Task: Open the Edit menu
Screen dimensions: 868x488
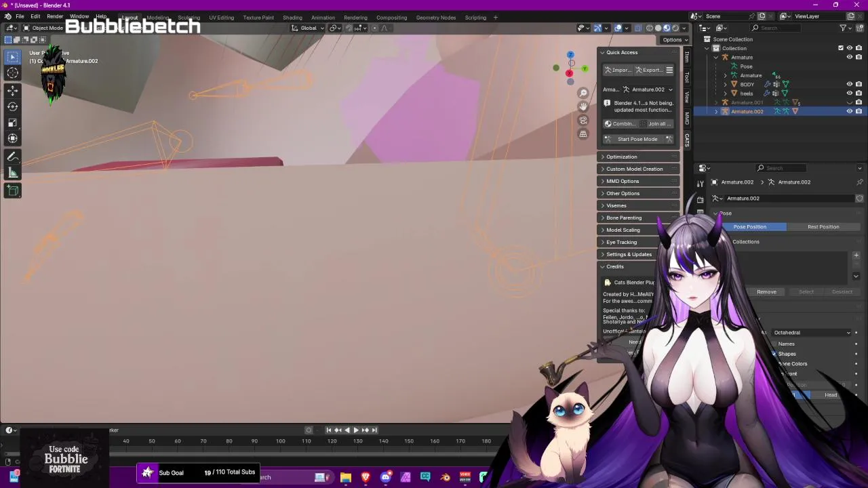Action: click(x=35, y=16)
